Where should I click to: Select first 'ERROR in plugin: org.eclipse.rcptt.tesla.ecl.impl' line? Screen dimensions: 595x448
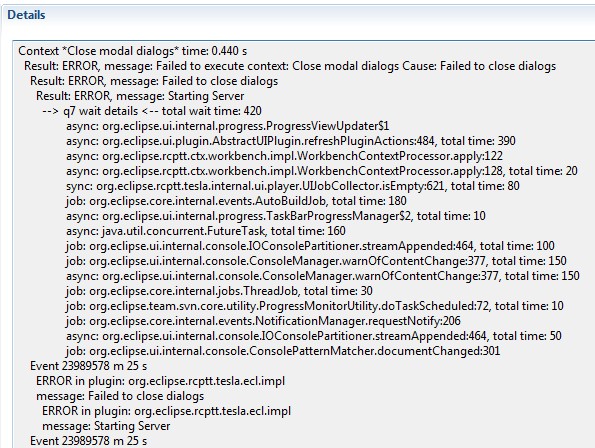(161, 381)
